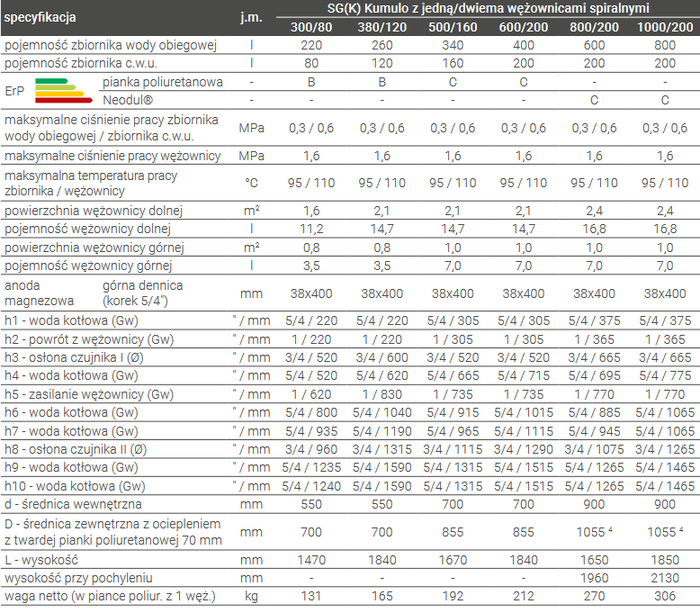Click the net weight value 131

coord(311,596)
